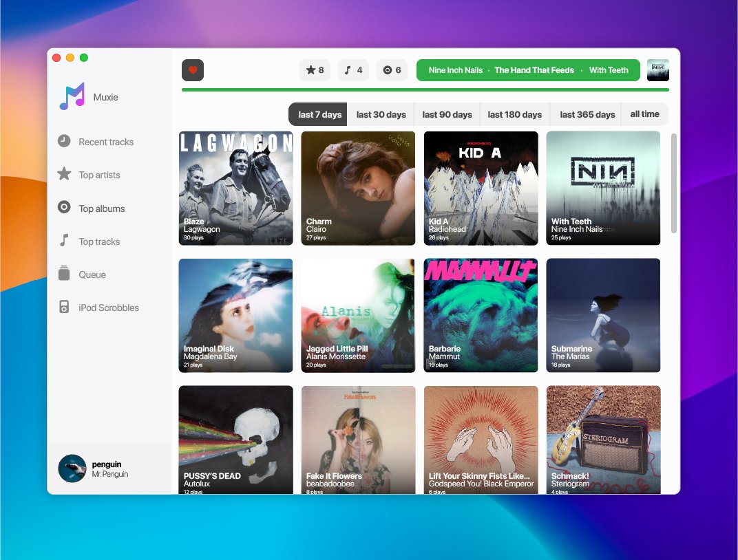Switch to last 30 days

[381, 114]
